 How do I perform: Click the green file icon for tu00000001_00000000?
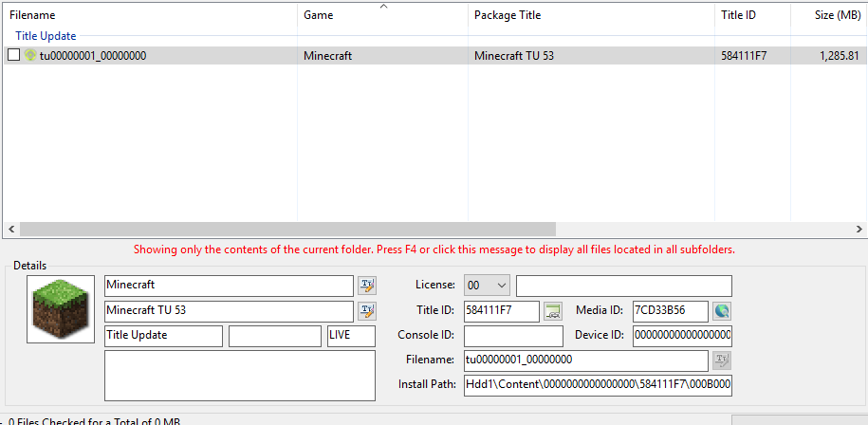[30, 56]
